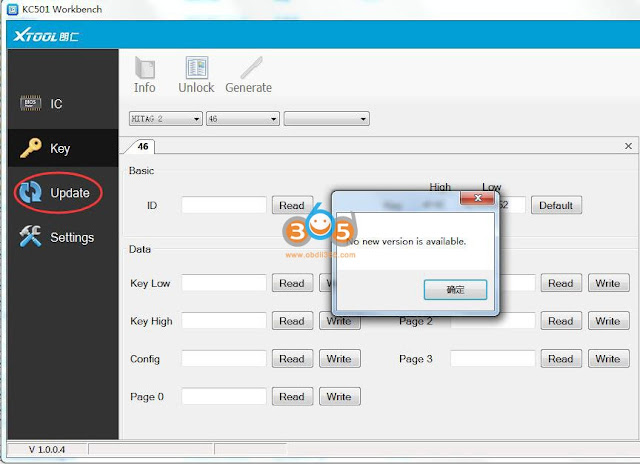The height and width of the screenshot is (464, 640).
Task: Click the Basic section label
Action: point(141,171)
